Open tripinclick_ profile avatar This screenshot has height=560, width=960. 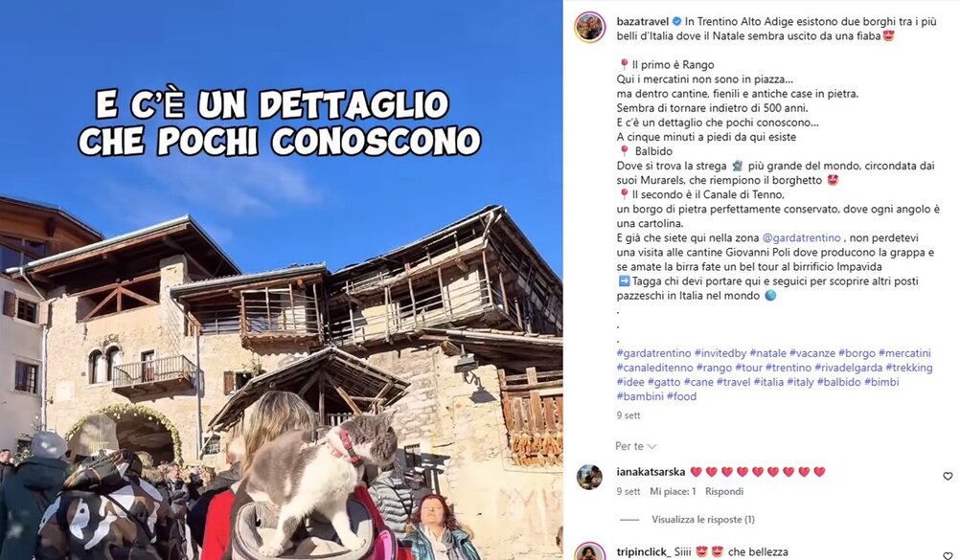(x=589, y=552)
